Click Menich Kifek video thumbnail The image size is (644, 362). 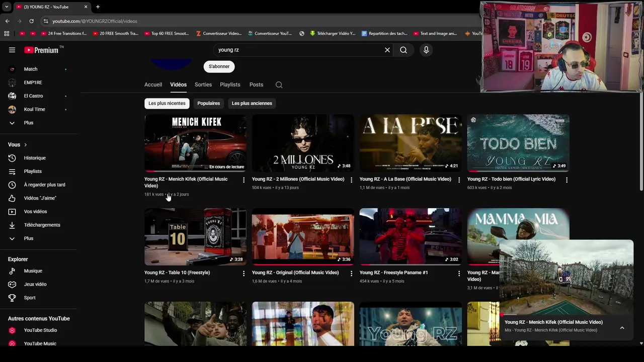click(195, 143)
